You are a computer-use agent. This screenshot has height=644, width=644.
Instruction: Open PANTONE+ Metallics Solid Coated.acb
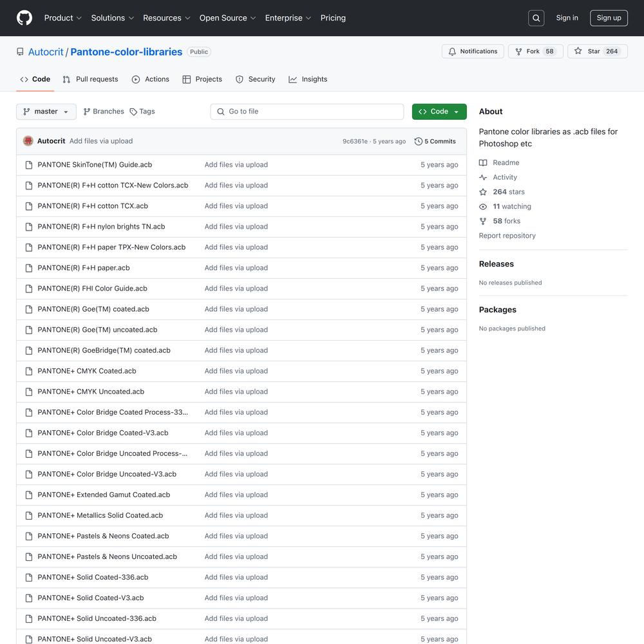pos(100,515)
